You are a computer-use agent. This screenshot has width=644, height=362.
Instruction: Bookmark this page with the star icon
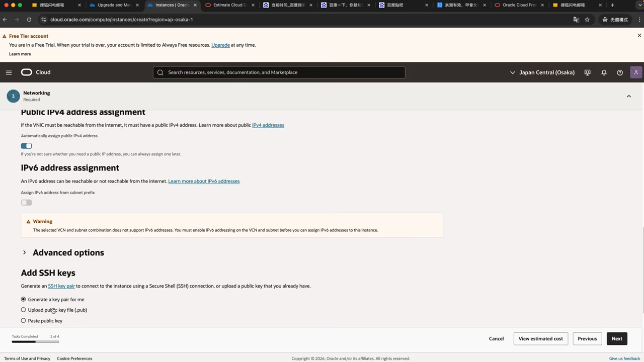click(587, 20)
